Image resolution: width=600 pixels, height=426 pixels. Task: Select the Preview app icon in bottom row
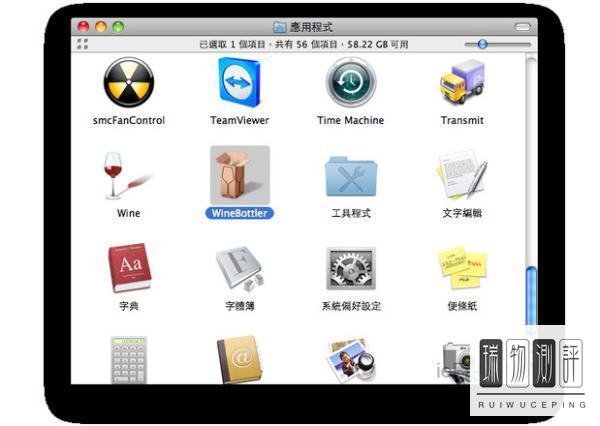350,359
